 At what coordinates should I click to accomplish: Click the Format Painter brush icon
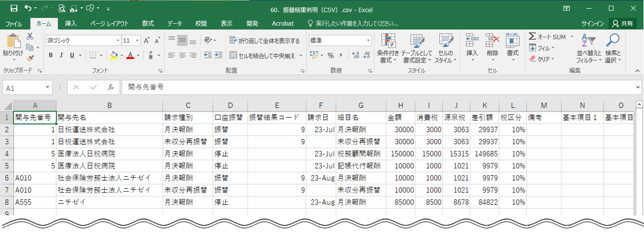30,58
